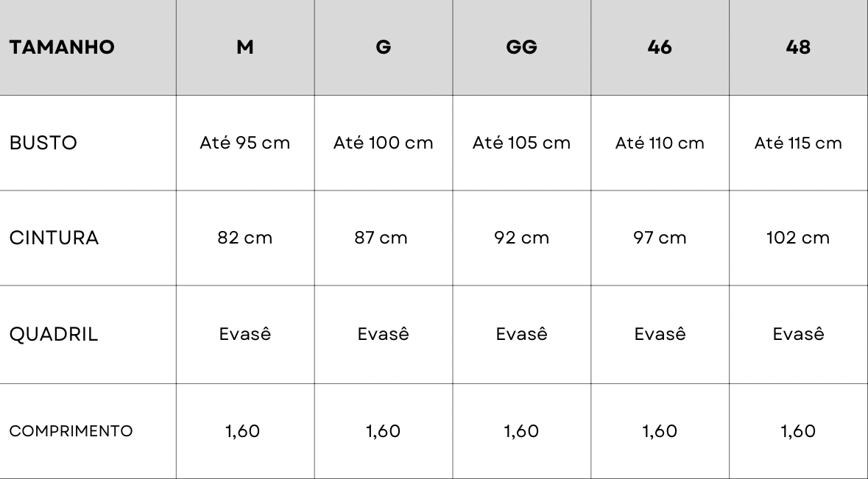The height and width of the screenshot is (479, 868).
Task: Click the 102 cm waist value
Action: click(x=798, y=238)
